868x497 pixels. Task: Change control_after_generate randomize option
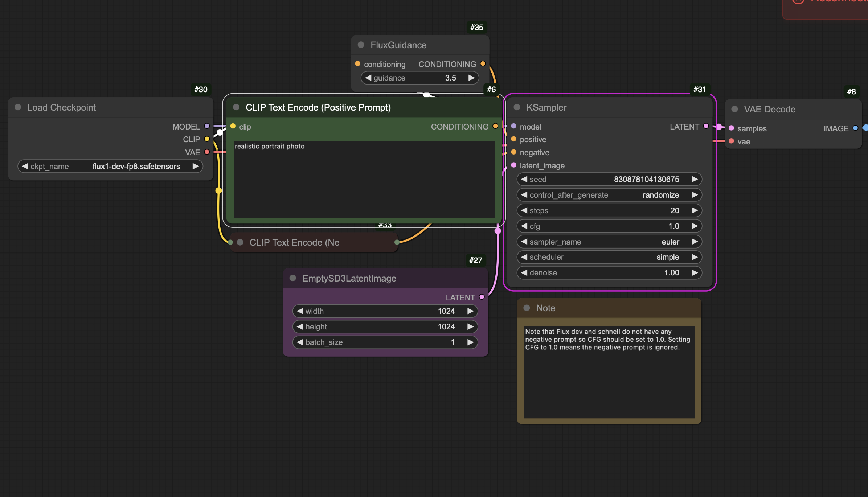pos(609,195)
